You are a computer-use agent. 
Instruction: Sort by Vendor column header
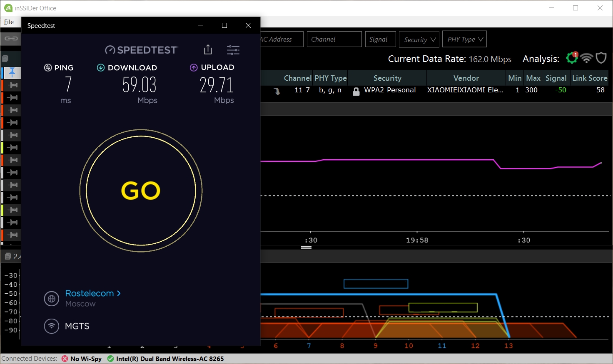[466, 78]
